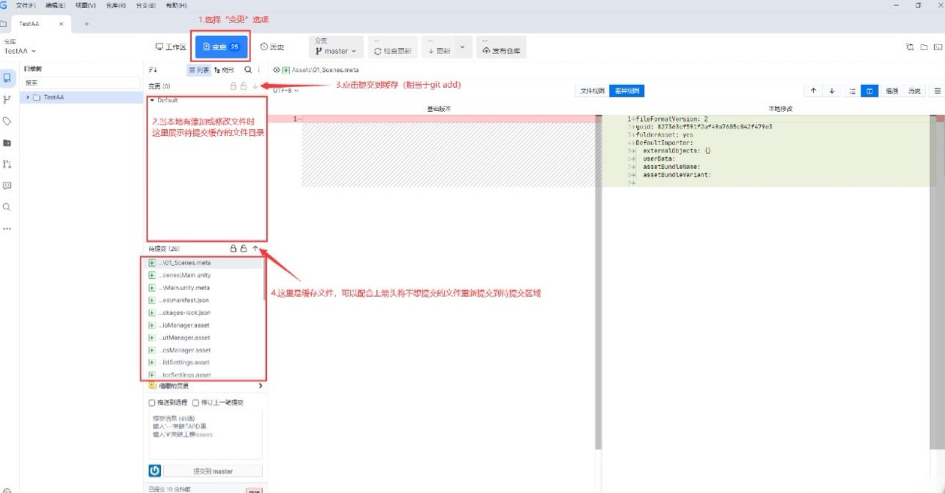Image resolution: width=945 pixels, height=493 pixels.
Task: Open the folder icon at top right
Action: tap(924, 47)
